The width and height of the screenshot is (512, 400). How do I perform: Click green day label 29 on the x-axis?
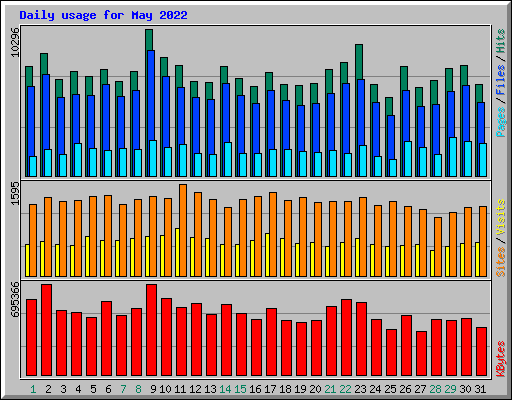(450, 389)
